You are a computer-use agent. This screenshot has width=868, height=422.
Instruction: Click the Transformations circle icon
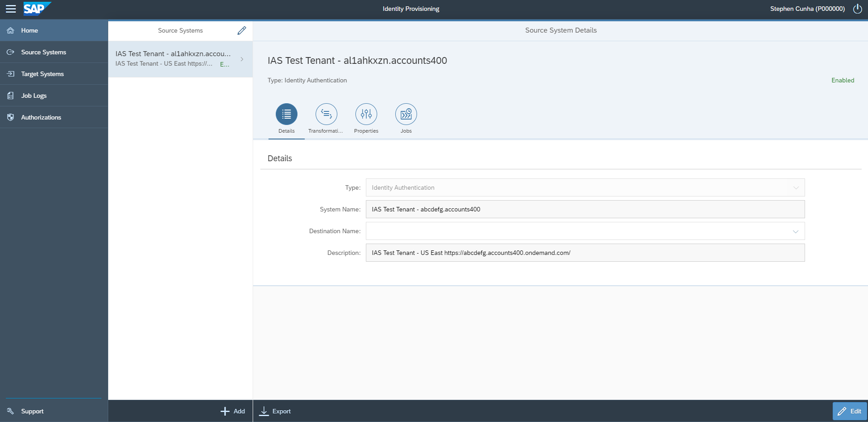point(326,114)
